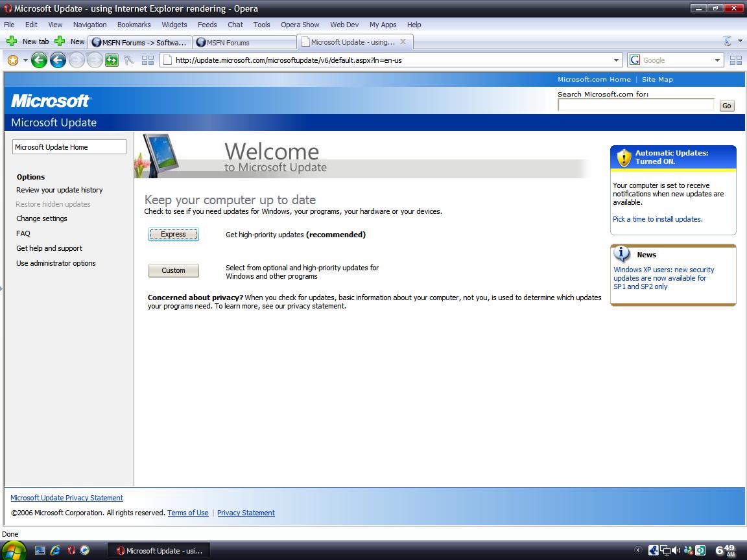
Task: Open the File menu
Action: [9, 25]
